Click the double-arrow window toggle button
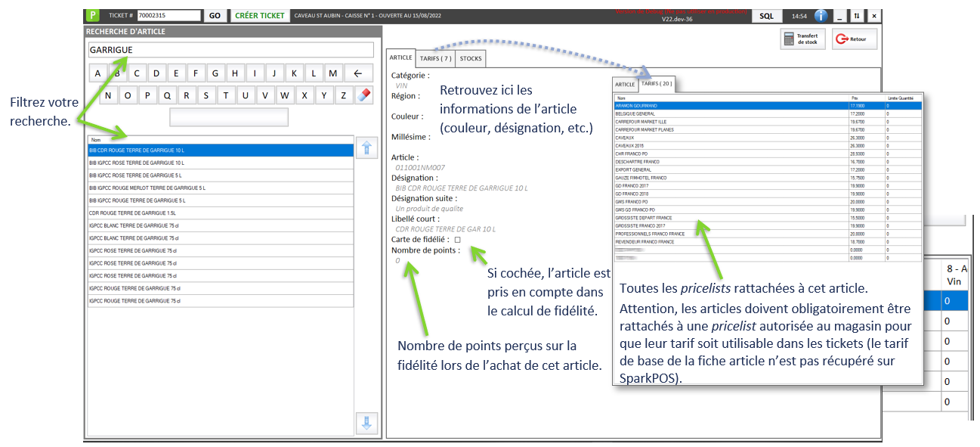Screen dimensions: 980x447 [x=857, y=15]
